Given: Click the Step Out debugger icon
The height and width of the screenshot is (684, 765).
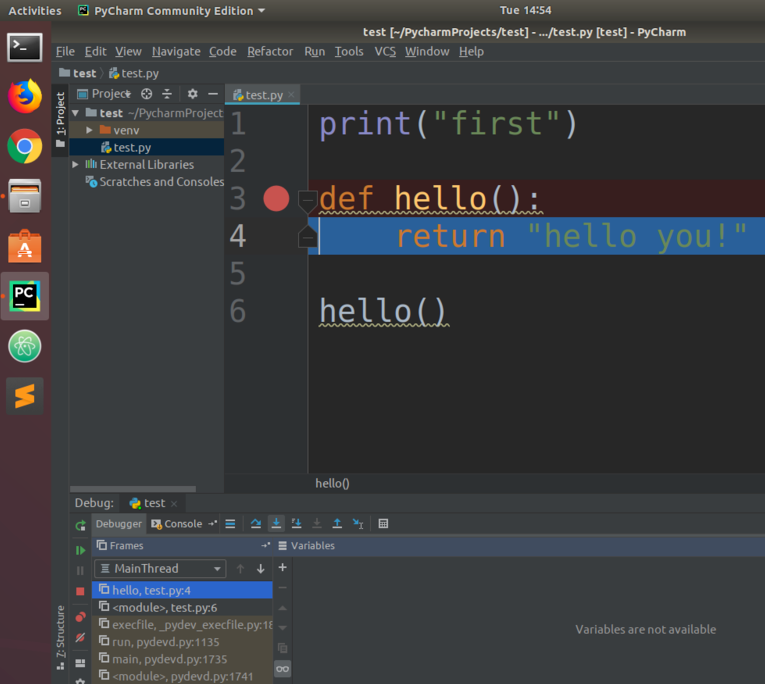Looking at the screenshot, I should [x=337, y=524].
